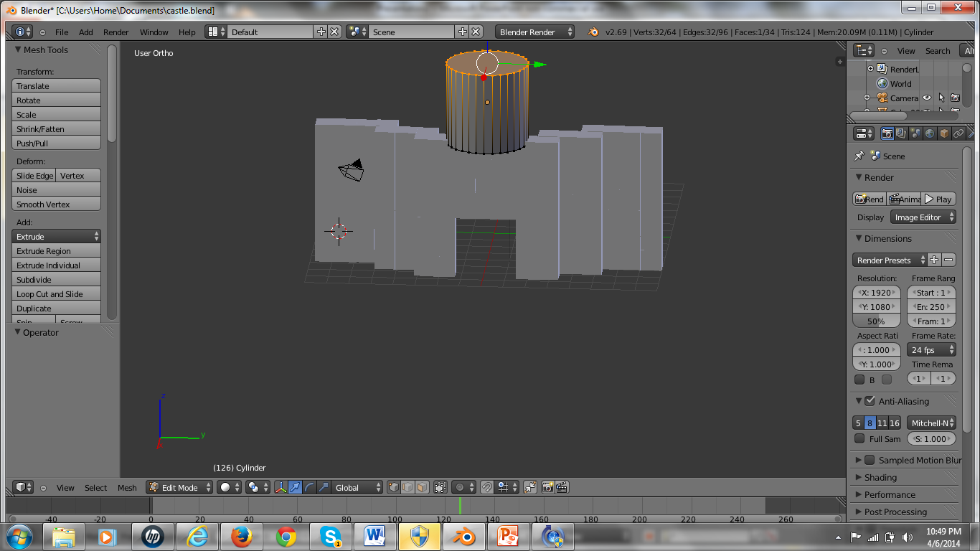Open the World properties tab
Screen dimensions: 980x551
coord(930,133)
